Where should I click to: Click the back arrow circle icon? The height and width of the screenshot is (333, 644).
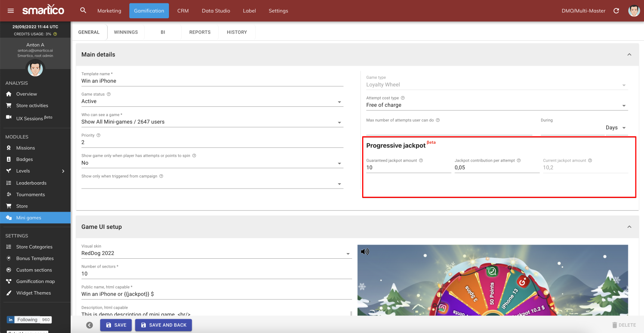point(90,325)
